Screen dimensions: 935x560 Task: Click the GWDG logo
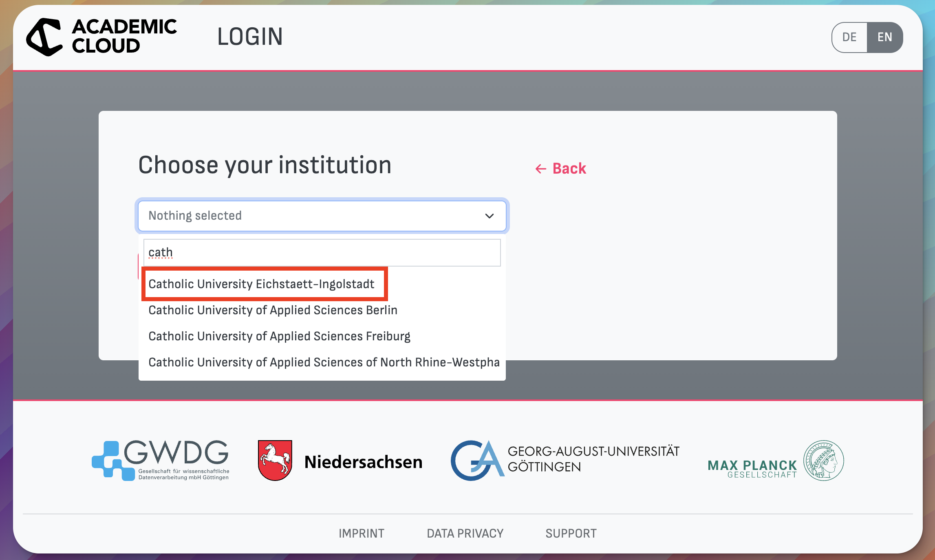point(161,461)
